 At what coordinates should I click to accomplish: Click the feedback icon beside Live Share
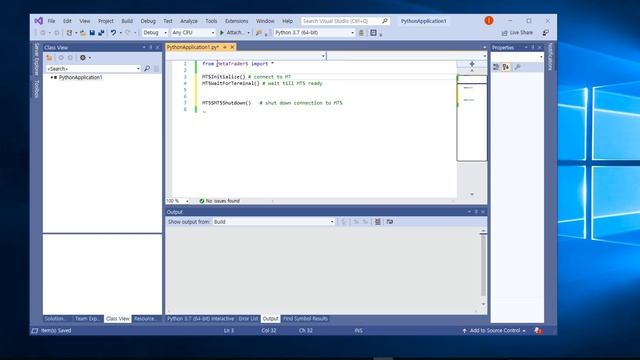coord(546,33)
